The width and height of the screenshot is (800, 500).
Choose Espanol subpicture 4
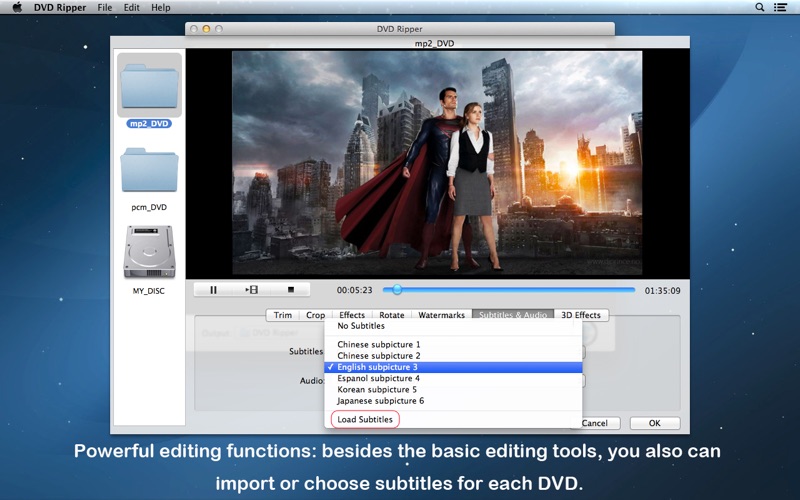click(x=453, y=378)
